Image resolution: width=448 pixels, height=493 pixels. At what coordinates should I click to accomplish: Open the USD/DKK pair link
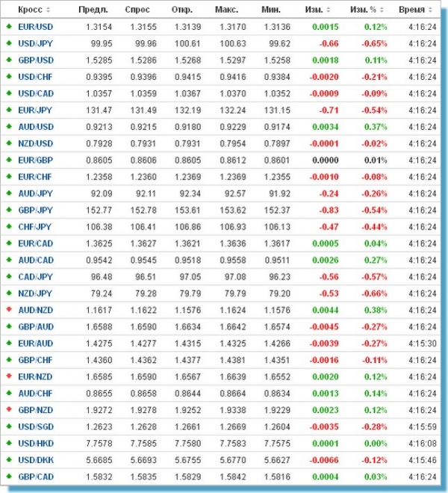pyautogui.click(x=36, y=460)
